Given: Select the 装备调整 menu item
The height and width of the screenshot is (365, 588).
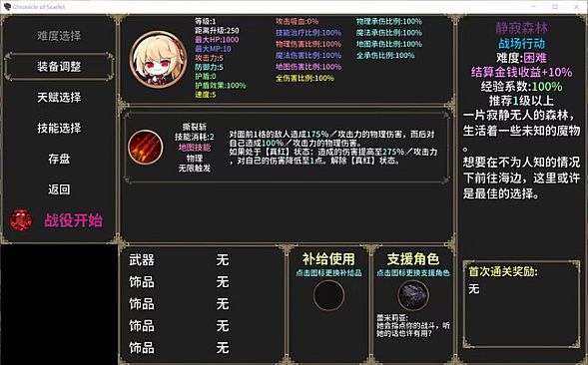Looking at the screenshot, I should 59,67.
